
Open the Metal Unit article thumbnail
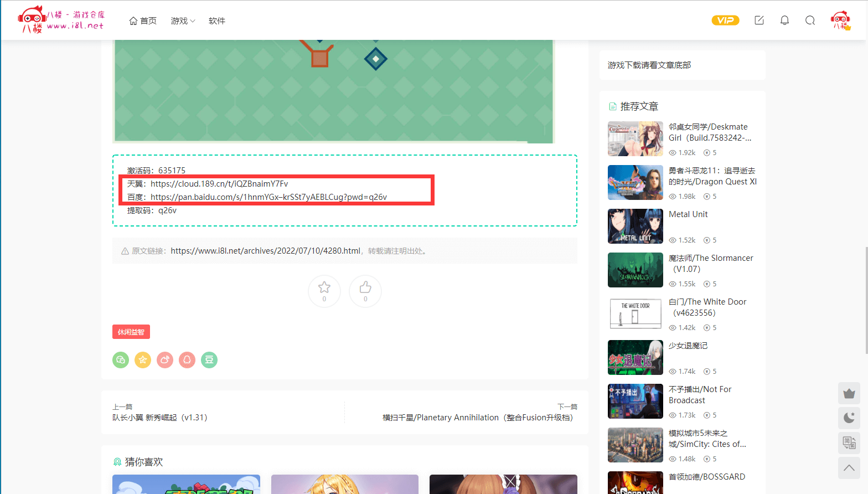635,226
